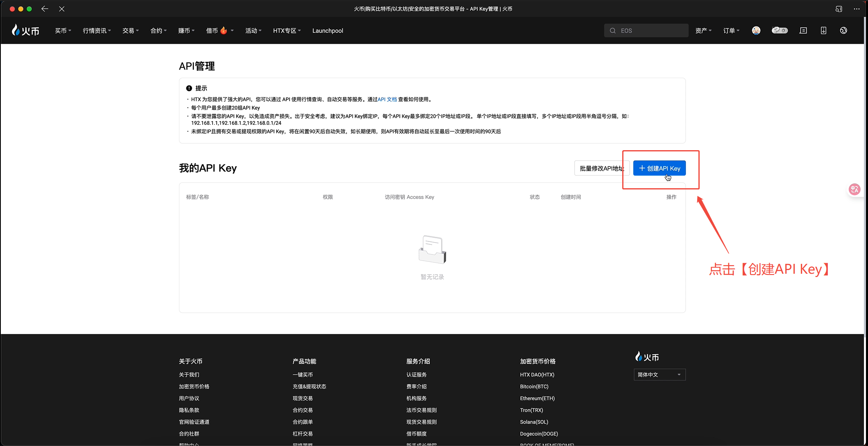868x446 pixels.
Task: Expand the HTX专区 dropdown menu
Action: click(287, 31)
